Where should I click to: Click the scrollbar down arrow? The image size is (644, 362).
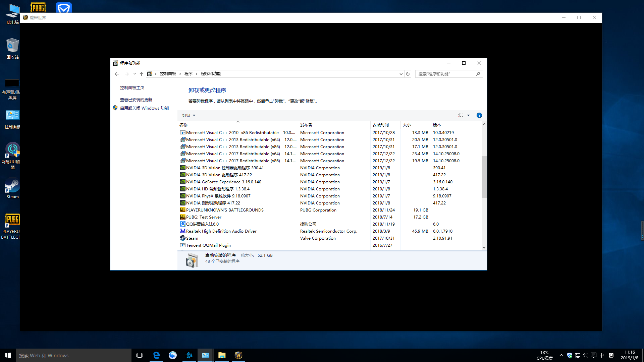click(484, 247)
